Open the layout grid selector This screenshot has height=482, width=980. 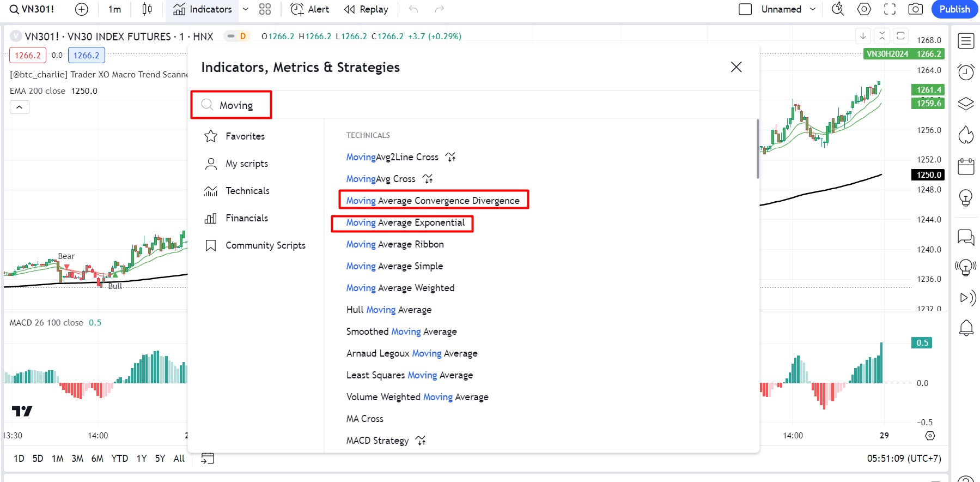pos(265,9)
